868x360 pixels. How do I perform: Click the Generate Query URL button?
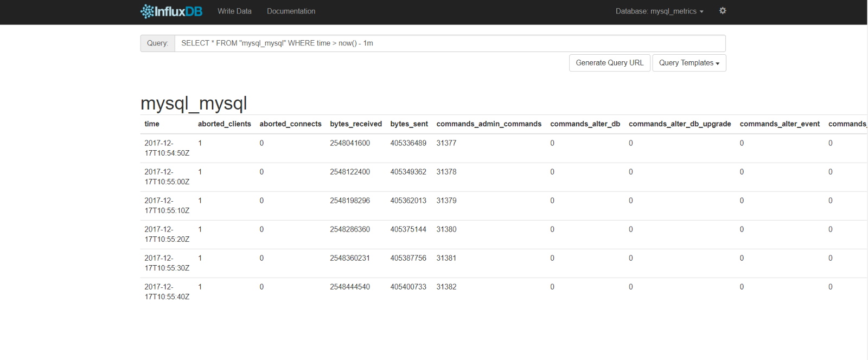click(x=609, y=63)
